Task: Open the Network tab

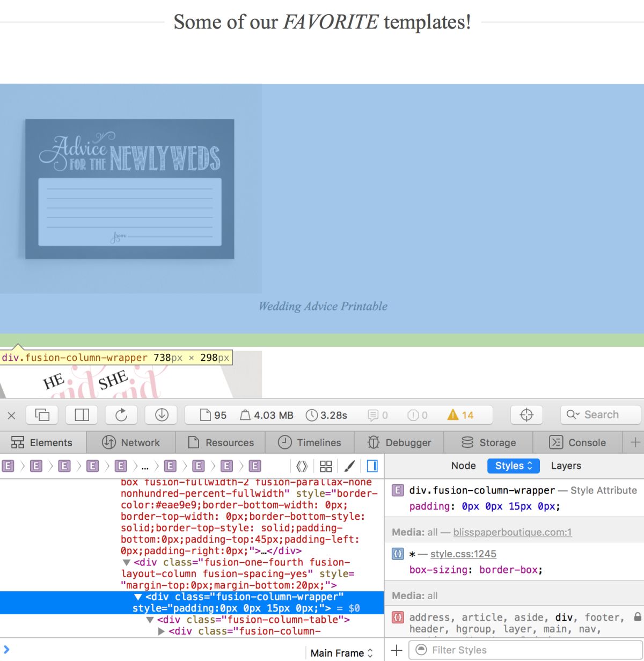Action: point(131,442)
